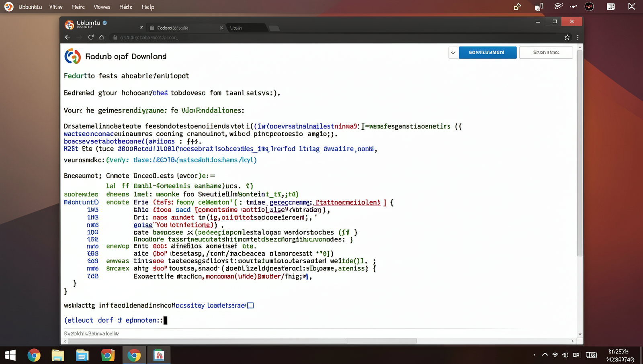Image resolution: width=643 pixels, height=364 pixels.
Task: Click the blue 'ohes' link in the text
Action: (160, 93)
